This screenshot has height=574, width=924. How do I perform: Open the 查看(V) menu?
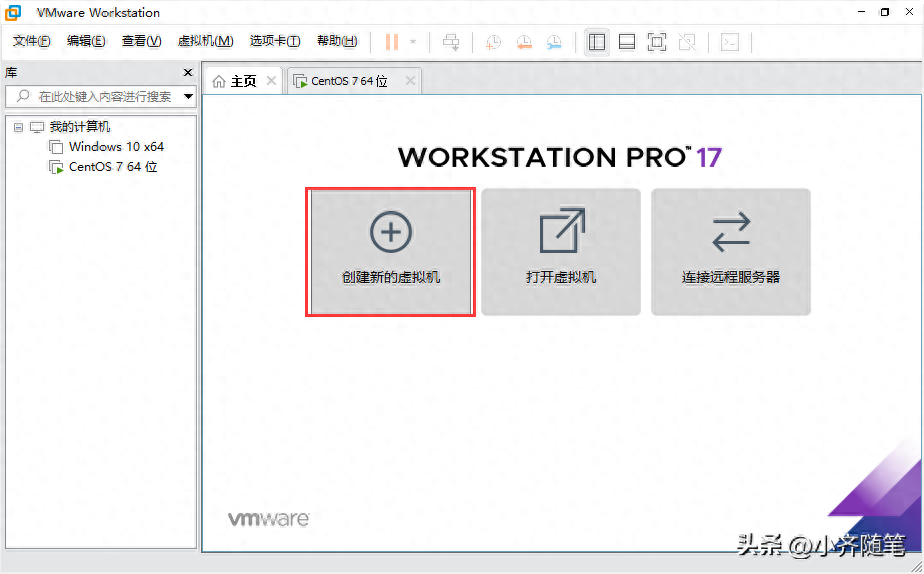point(141,41)
